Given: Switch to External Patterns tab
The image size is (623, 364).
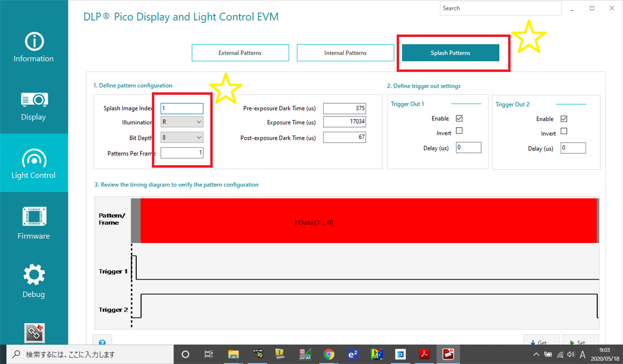Looking at the screenshot, I should (x=240, y=53).
